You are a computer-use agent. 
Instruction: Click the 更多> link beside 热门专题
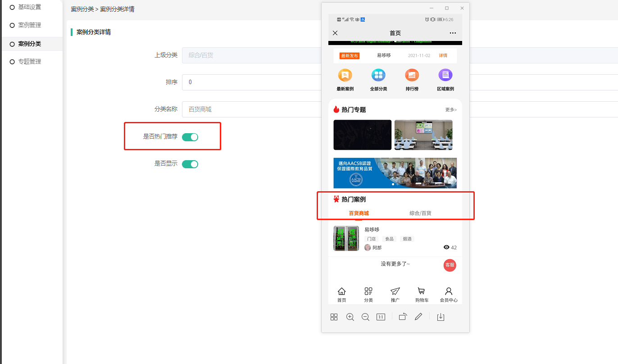(450, 110)
